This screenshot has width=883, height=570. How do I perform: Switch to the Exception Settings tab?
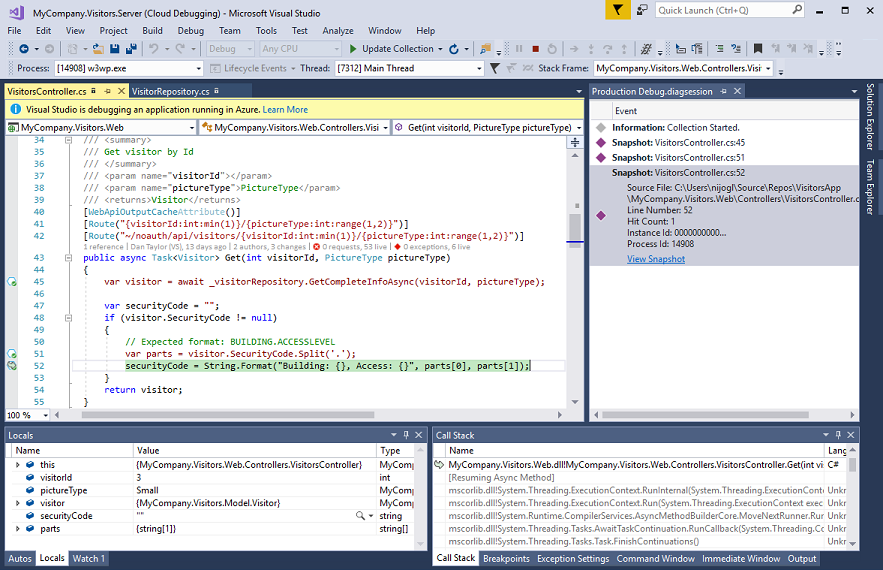click(573, 558)
